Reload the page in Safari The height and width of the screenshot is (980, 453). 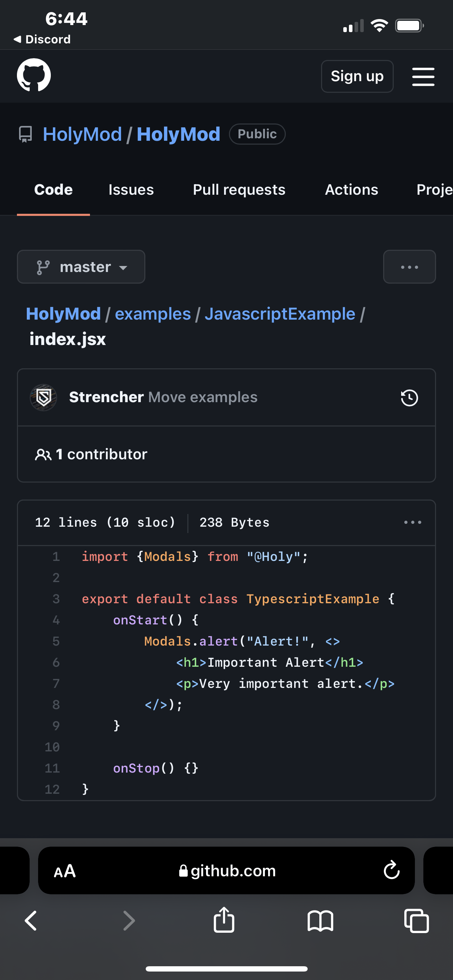(391, 870)
